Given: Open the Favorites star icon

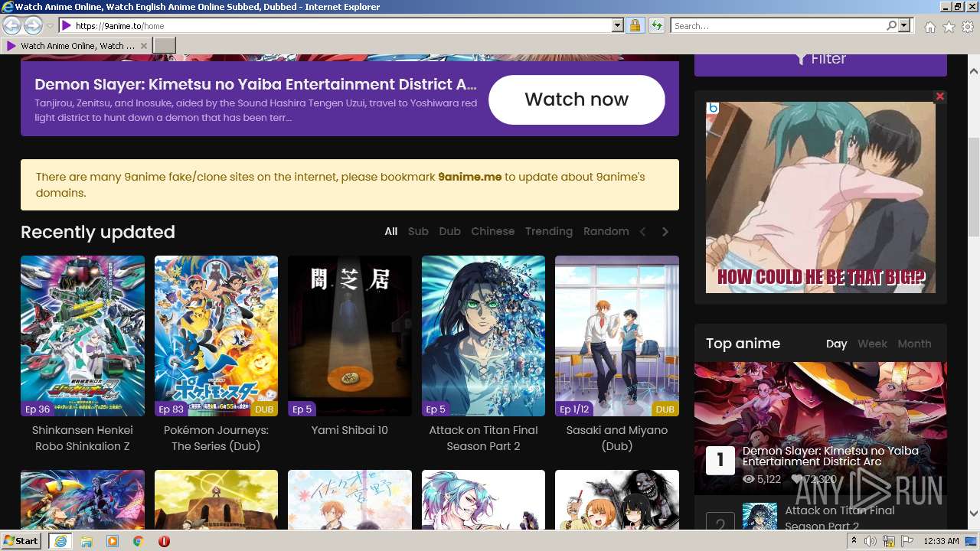Looking at the screenshot, I should pos(949,27).
